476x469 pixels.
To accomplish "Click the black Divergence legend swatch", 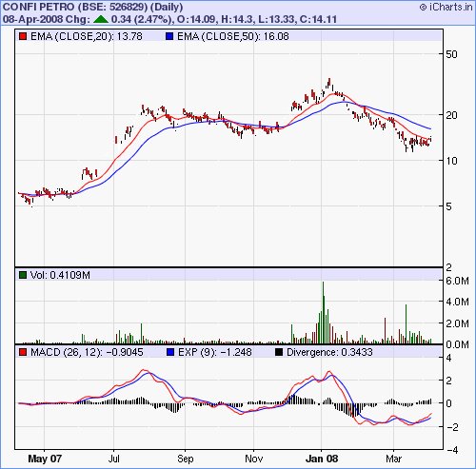I will click(279, 352).
